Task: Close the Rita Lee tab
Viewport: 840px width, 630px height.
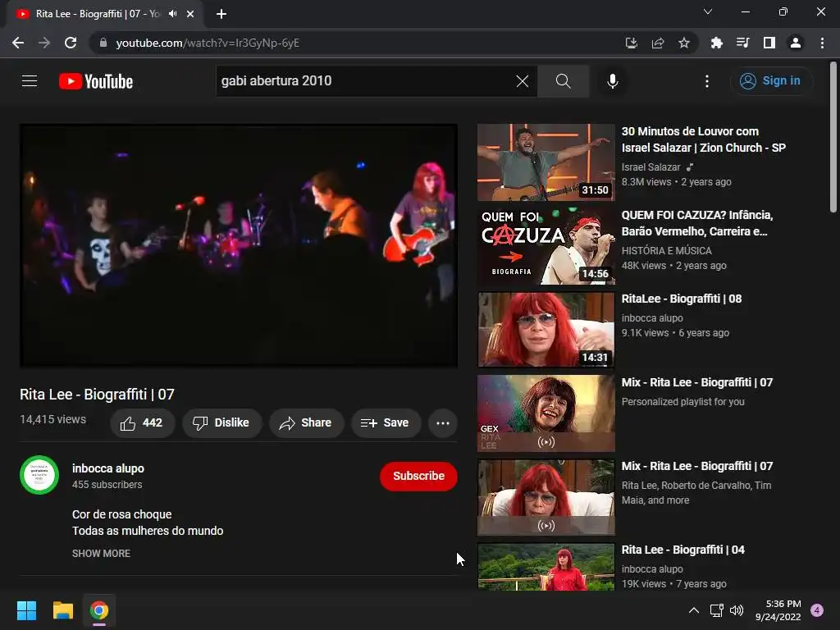Action: [x=190, y=14]
